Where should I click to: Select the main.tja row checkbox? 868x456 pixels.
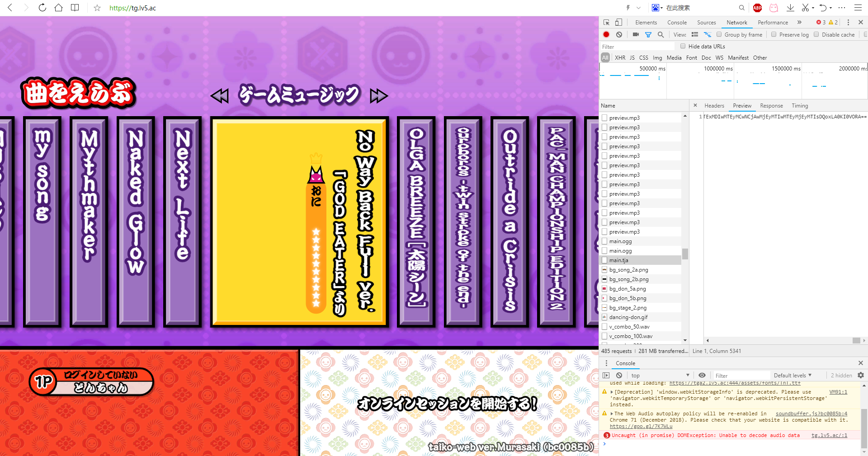(604, 260)
